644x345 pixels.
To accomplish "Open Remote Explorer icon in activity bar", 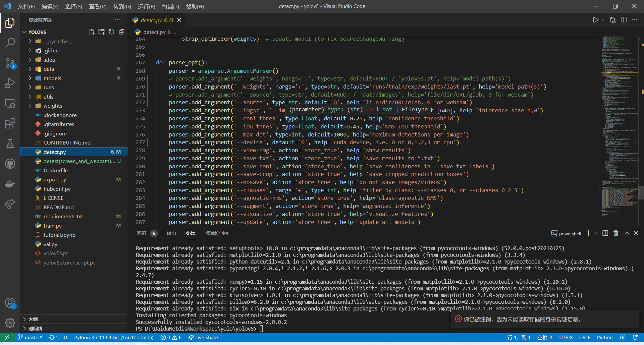I will click(x=10, y=104).
